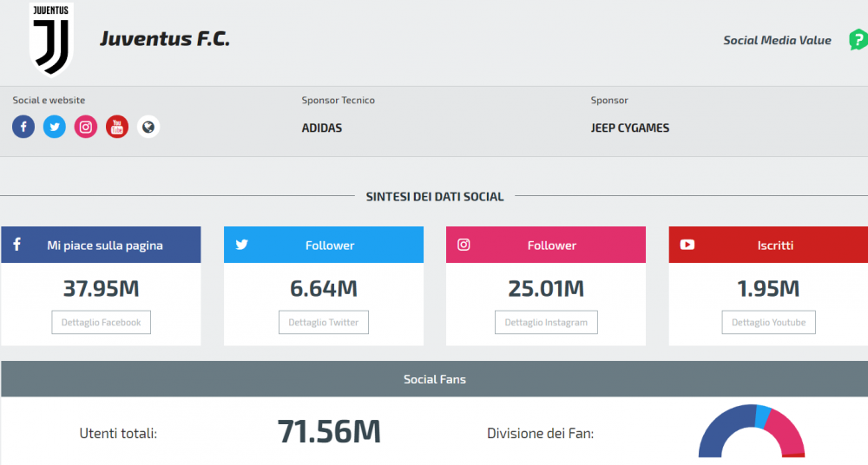The width and height of the screenshot is (868, 465).
Task: Click the Instagram icon in pink card header
Action: (464, 245)
